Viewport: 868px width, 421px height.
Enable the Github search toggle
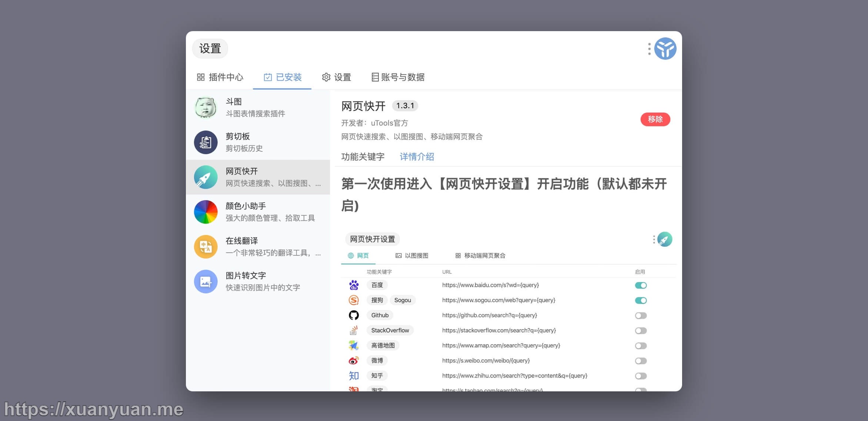click(641, 316)
